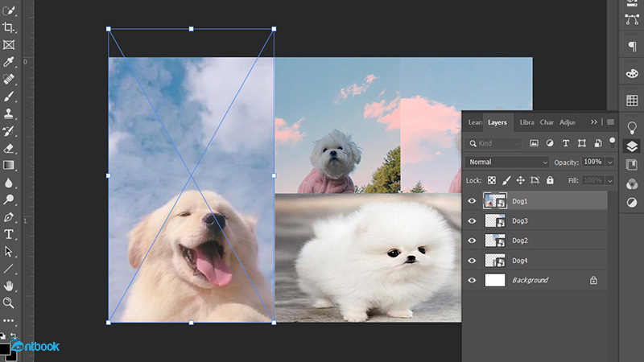
Task: Click the foreground color swatch
Action: pyautogui.click(x=4, y=349)
